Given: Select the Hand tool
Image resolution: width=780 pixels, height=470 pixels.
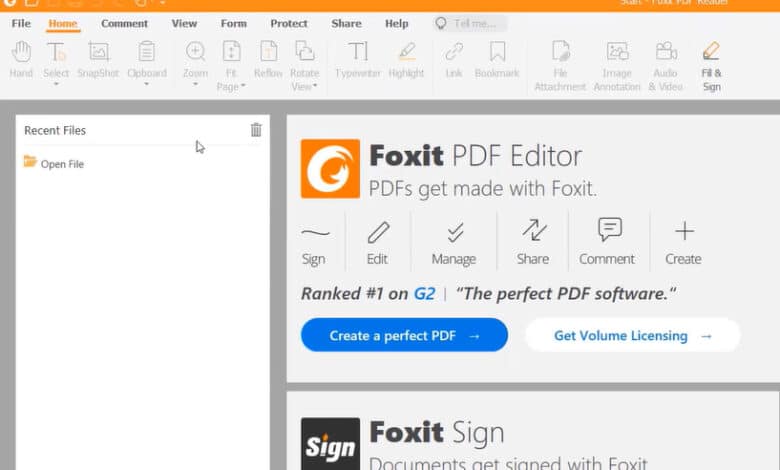Looking at the screenshot, I should point(21,58).
